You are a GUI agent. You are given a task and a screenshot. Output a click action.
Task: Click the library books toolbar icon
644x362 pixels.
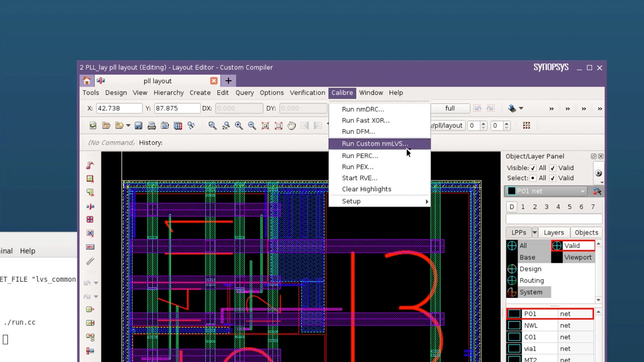[178, 125]
